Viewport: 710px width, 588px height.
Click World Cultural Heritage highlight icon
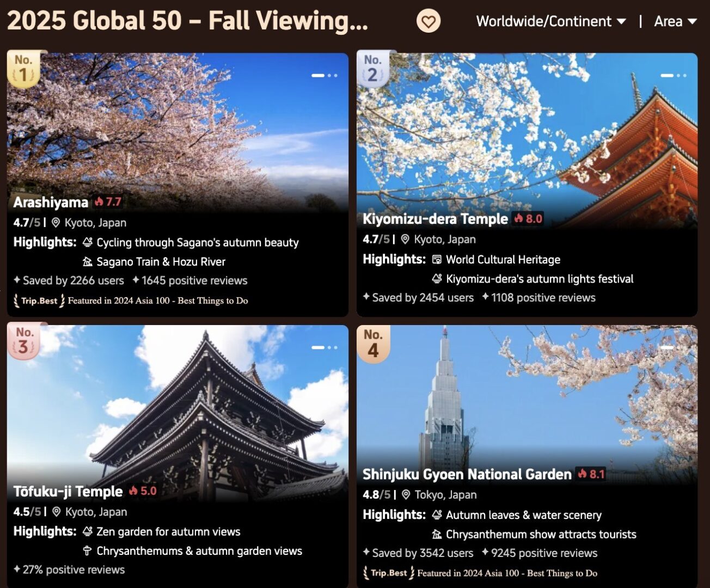click(x=437, y=260)
